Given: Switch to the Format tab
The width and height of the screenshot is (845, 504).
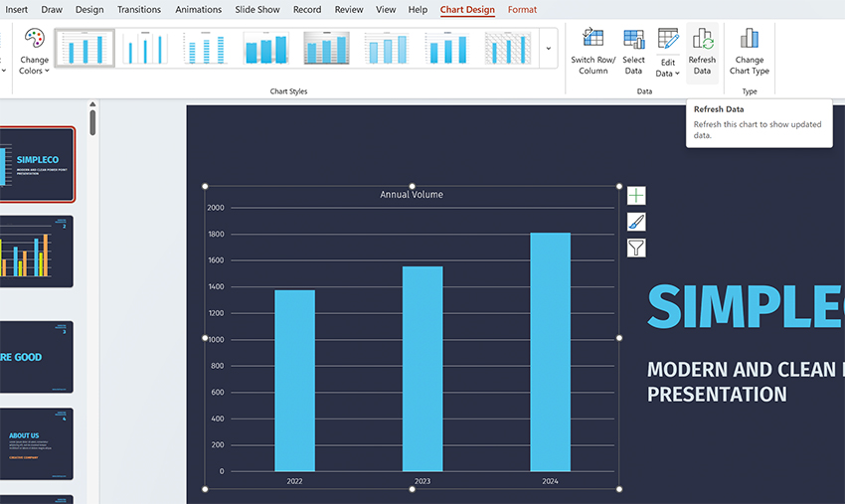Looking at the screenshot, I should [x=522, y=9].
